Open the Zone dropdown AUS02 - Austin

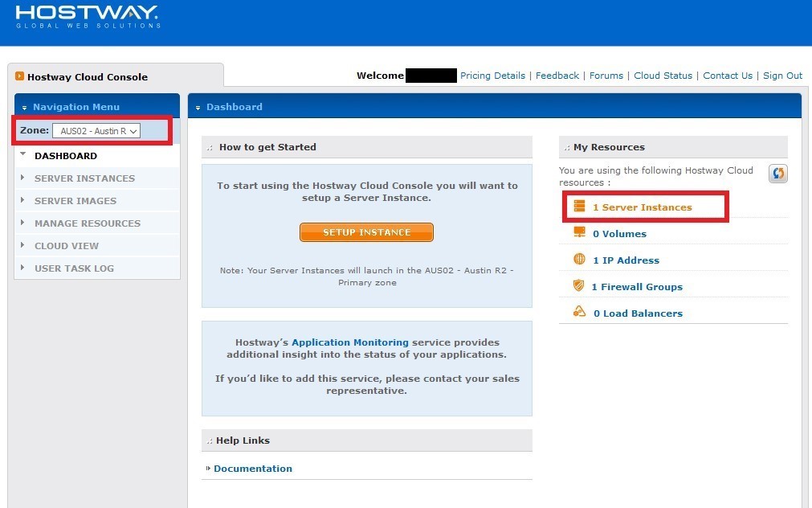point(96,131)
